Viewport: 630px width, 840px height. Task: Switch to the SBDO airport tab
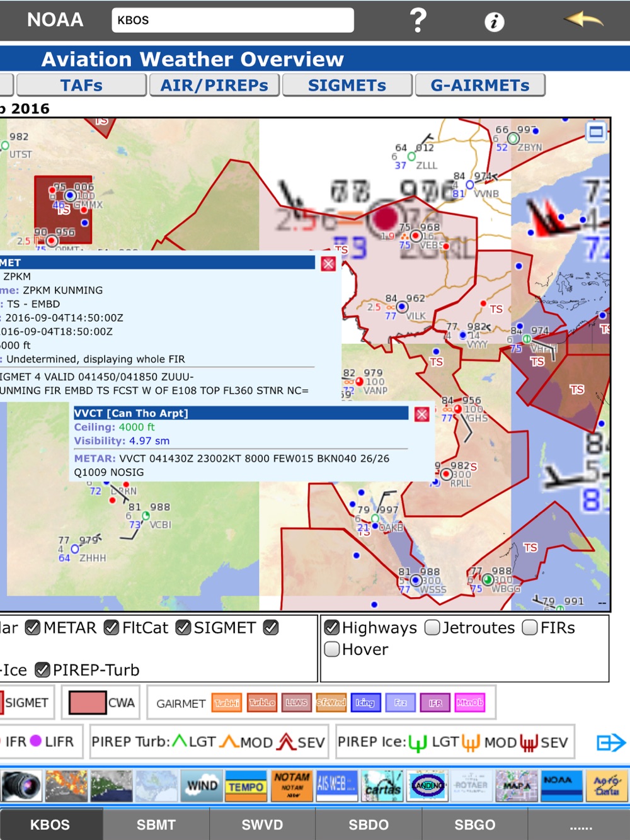369,824
